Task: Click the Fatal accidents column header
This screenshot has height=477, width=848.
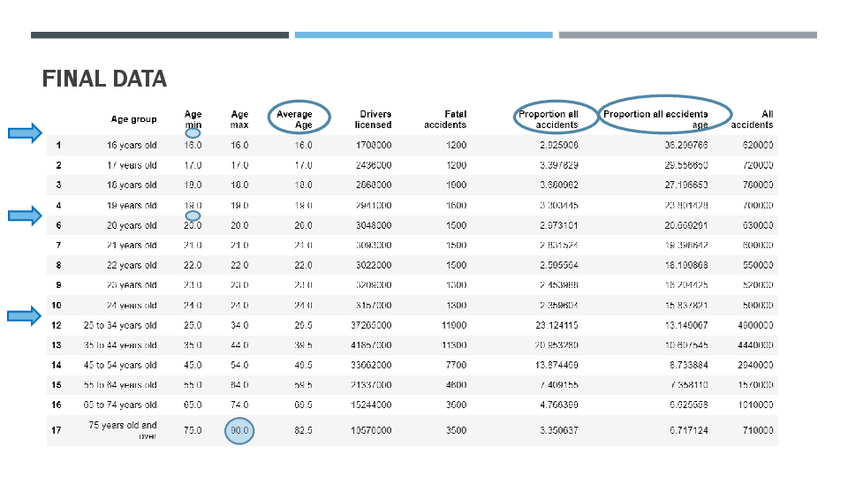Action: pyautogui.click(x=444, y=119)
